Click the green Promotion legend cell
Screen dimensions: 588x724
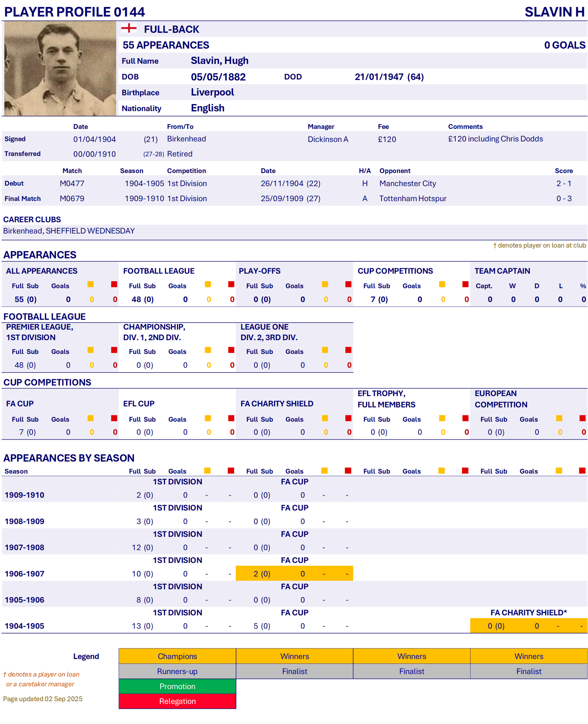click(177, 686)
